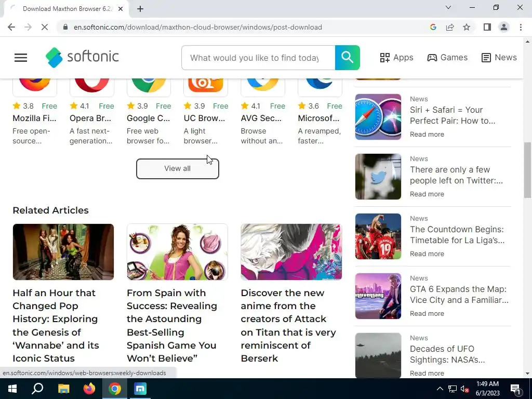Click the UC Brow... app title
This screenshot has height=399, width=532.
pos(204,118)
